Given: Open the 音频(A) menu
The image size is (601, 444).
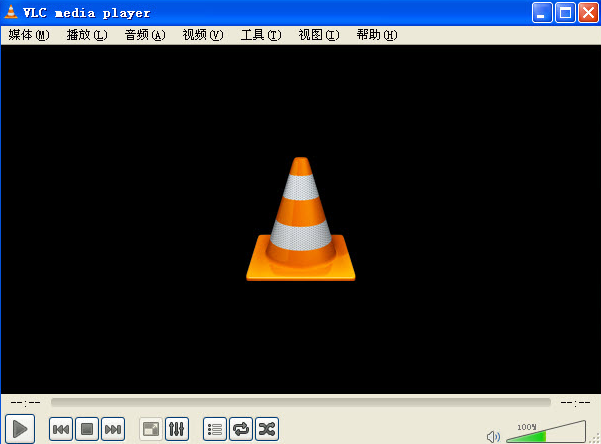Looking at the screenshot, I should [x=145, y=35].
